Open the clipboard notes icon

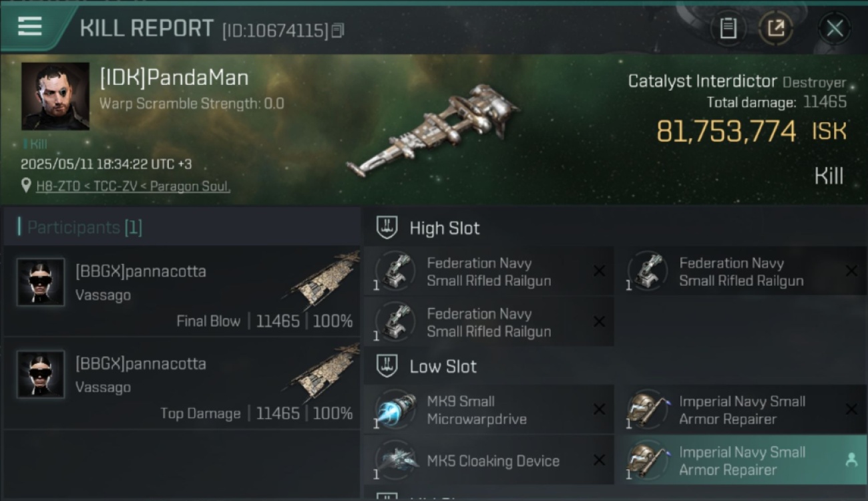click(x=728, y=28)
